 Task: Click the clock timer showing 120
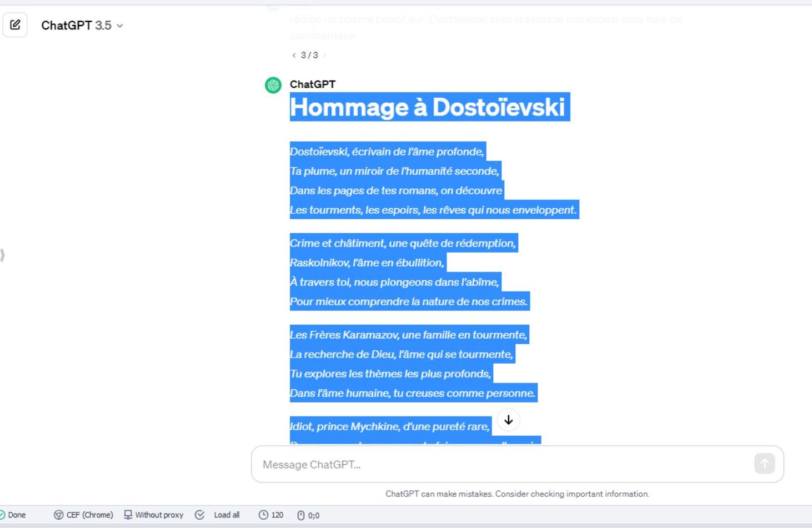click(271, 515)
